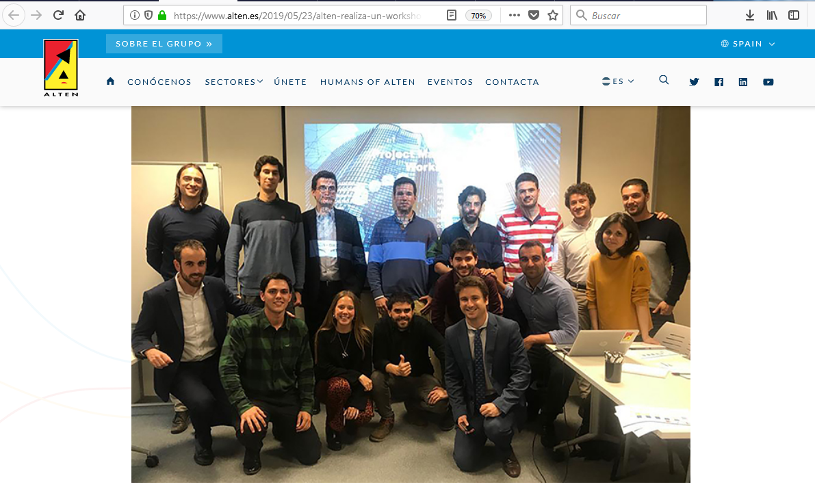Open the Facebook page icon
The height and width of the screenshot is (504, 815).
coord(719,82)
